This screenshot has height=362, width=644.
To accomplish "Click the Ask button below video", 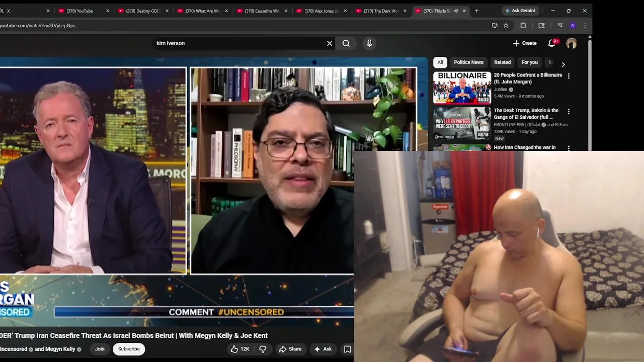I will (x=323, y=349).
